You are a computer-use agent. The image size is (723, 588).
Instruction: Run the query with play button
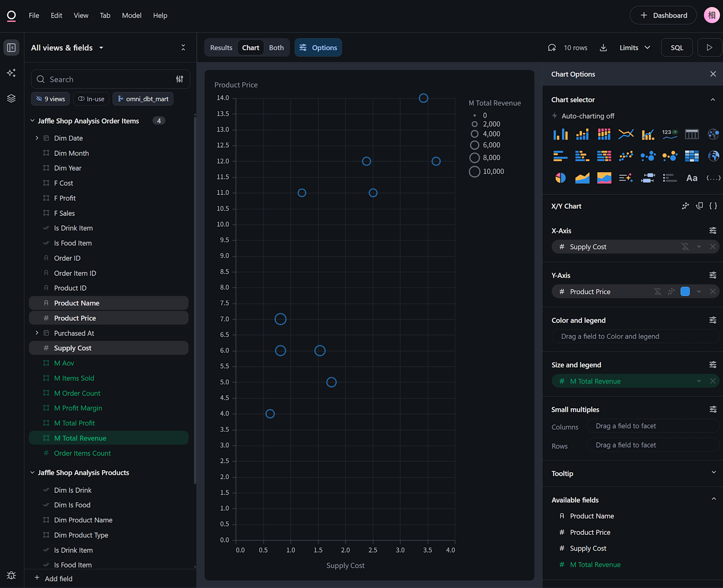click(x=709, y=48)
